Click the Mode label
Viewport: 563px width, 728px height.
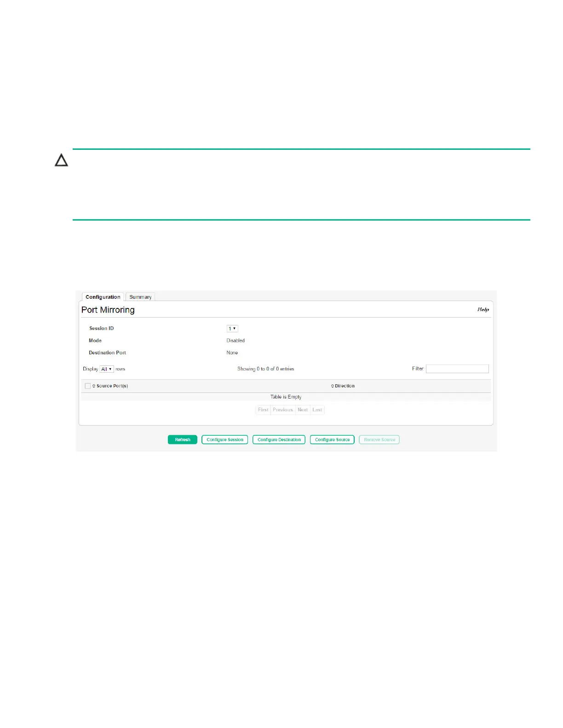click(95, 341)
